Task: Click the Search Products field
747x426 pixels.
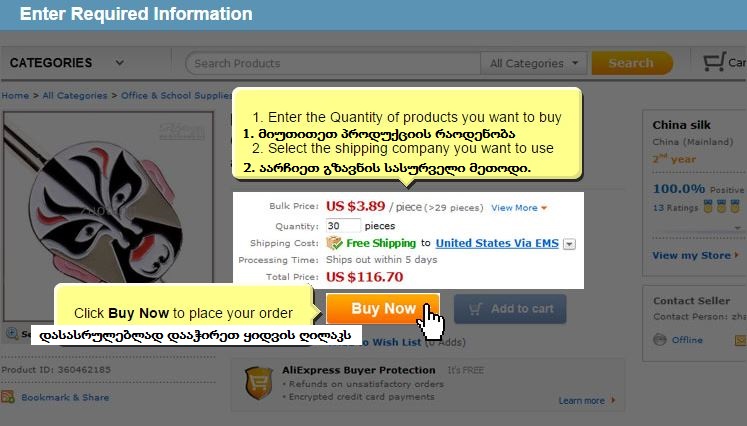Action: pos(333,63)
